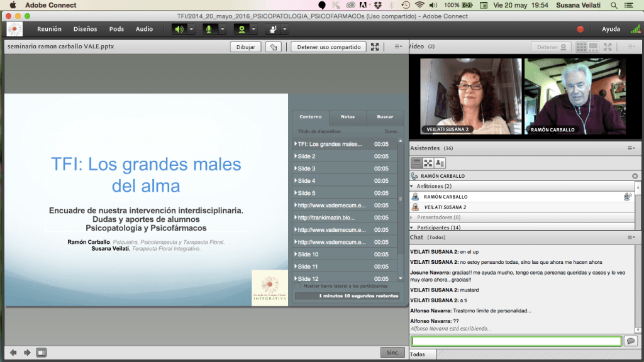The image size is (644, 362).
Task: Toggle full screen for share pod
Action: tap(375, 47)
